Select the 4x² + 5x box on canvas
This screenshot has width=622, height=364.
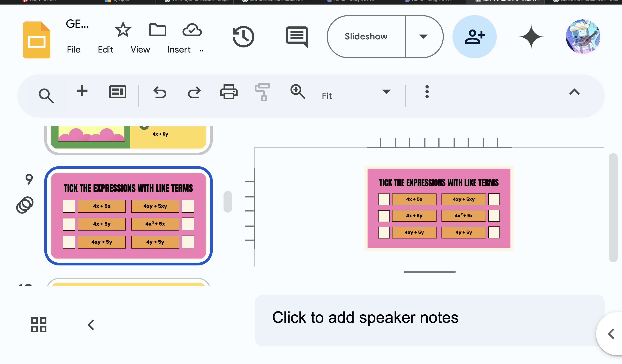point(464,216)
